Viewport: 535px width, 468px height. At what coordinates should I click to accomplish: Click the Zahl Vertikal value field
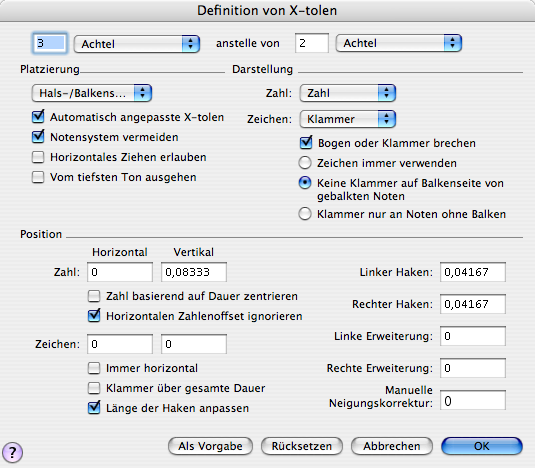pos(194,272)
